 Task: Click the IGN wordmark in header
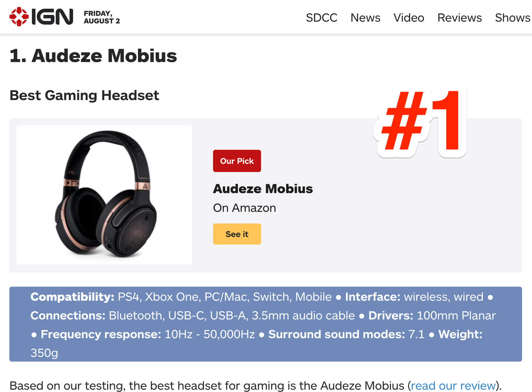53,17
